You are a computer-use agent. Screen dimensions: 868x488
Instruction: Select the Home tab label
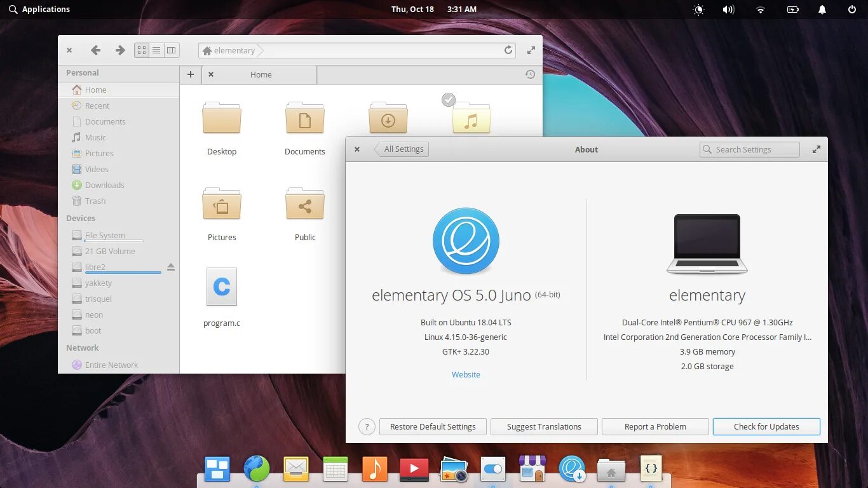(x=261, y=74)
